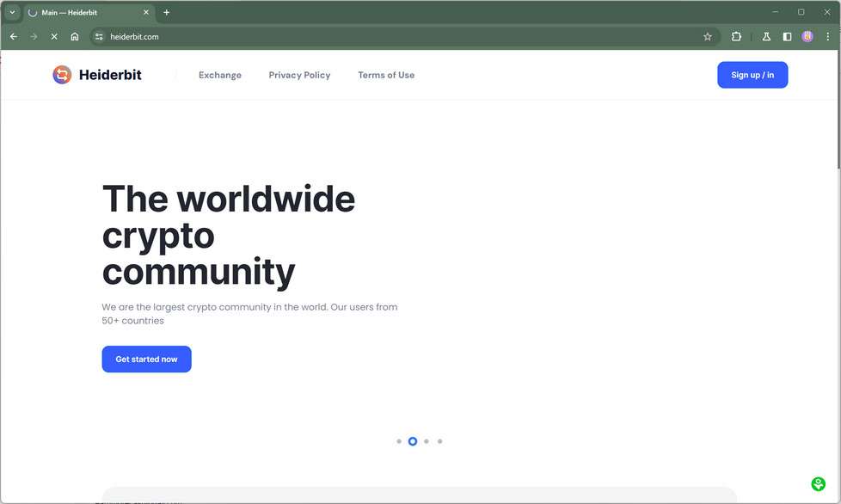Viewport: 841px width, 504px height.
Task: Select the third slider dot
Action: click(427, 441)
